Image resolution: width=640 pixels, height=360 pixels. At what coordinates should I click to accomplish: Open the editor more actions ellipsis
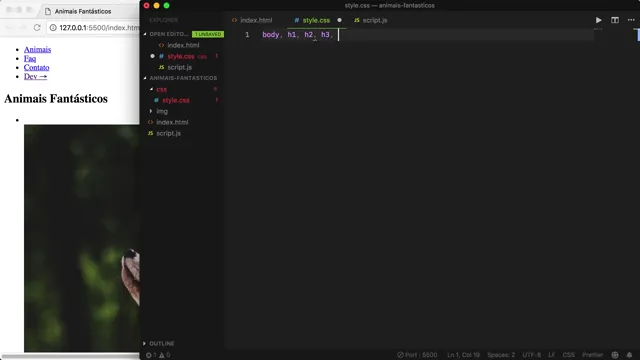pyautogui.click(x=631, y=20)
